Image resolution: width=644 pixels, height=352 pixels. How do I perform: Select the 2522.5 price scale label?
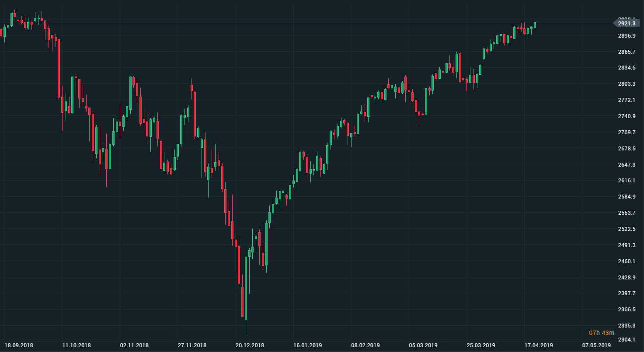(627, 229)
